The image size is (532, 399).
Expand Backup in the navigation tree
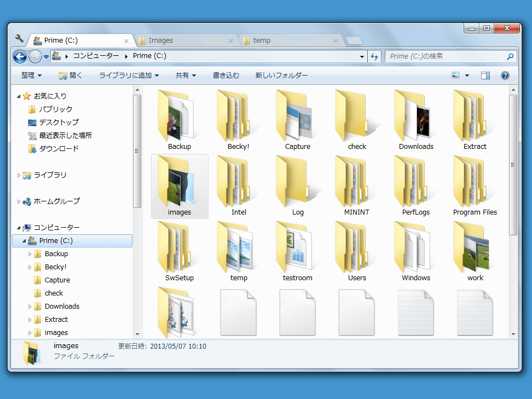point(30,254)
